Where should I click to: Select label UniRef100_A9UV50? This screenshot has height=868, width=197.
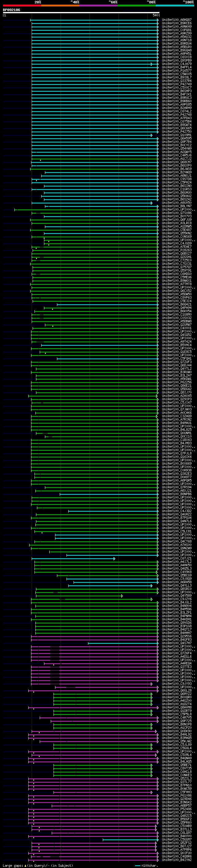point(177,203)
